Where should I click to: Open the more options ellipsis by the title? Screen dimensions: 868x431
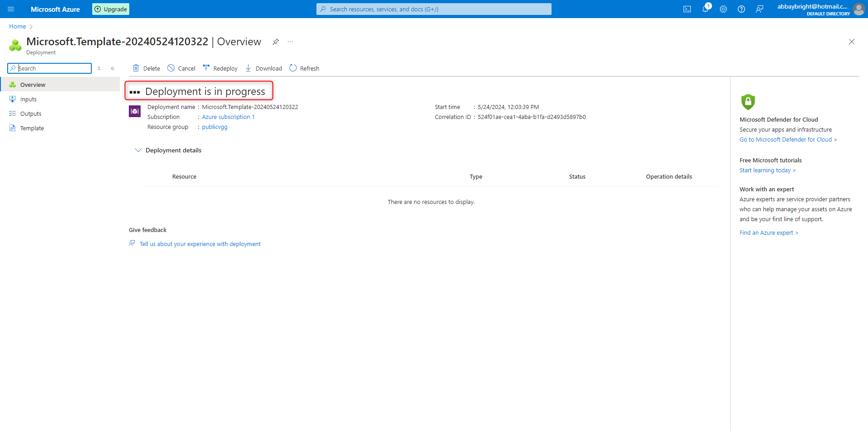pyautogui.click(x=290, y=42)
